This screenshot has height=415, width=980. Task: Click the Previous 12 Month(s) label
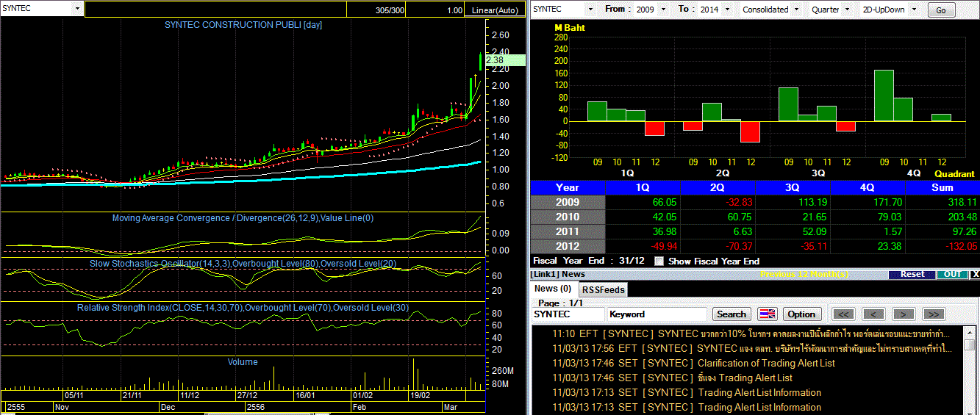point(804,274)
